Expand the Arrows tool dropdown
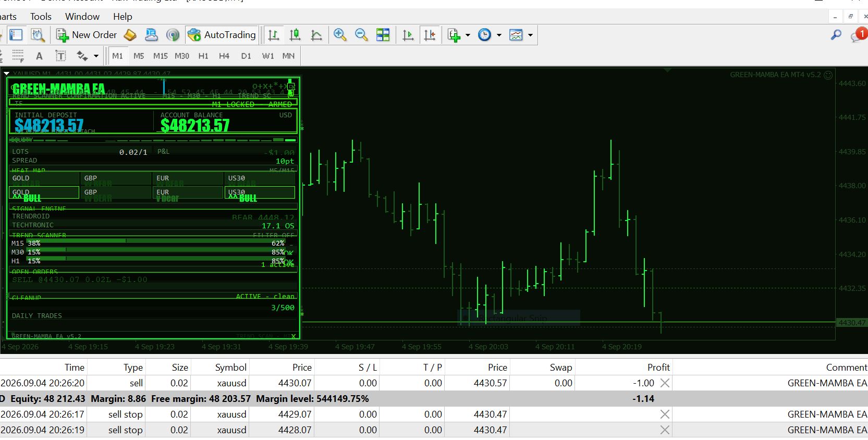The image size is (868, 440). point(96,56)
